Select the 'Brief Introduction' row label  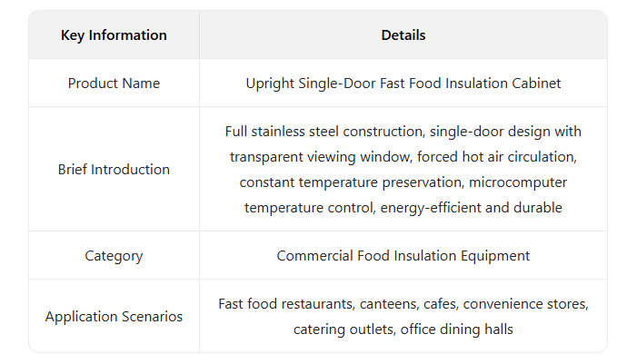(114, 170)
